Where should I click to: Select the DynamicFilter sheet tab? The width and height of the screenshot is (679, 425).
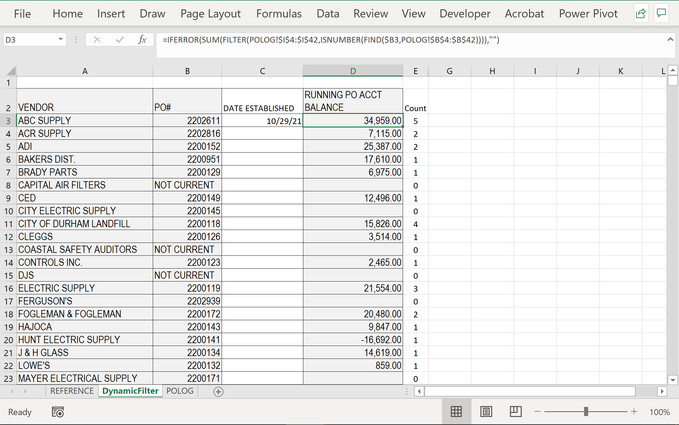point(130,391)
